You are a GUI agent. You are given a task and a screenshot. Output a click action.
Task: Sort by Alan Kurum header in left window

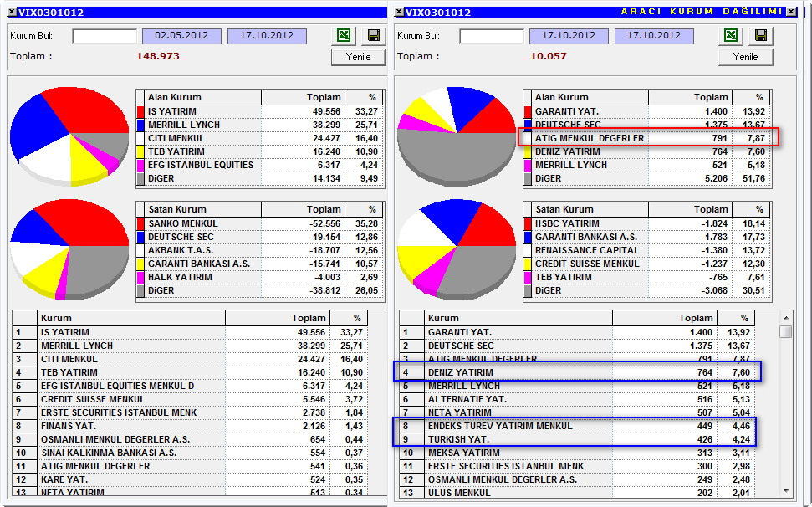pyautogui.click(x=203, y=97)
